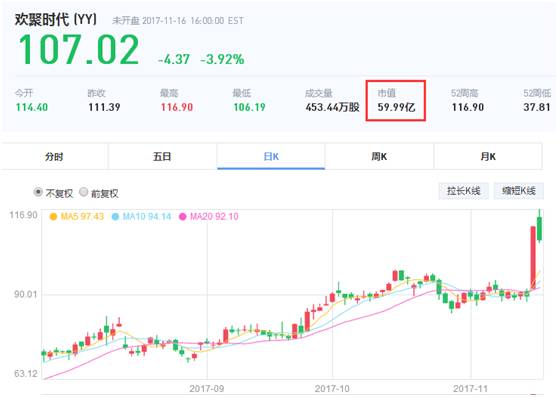
Task: Click the market cap value 59.99亿
Action: [396, 107]
